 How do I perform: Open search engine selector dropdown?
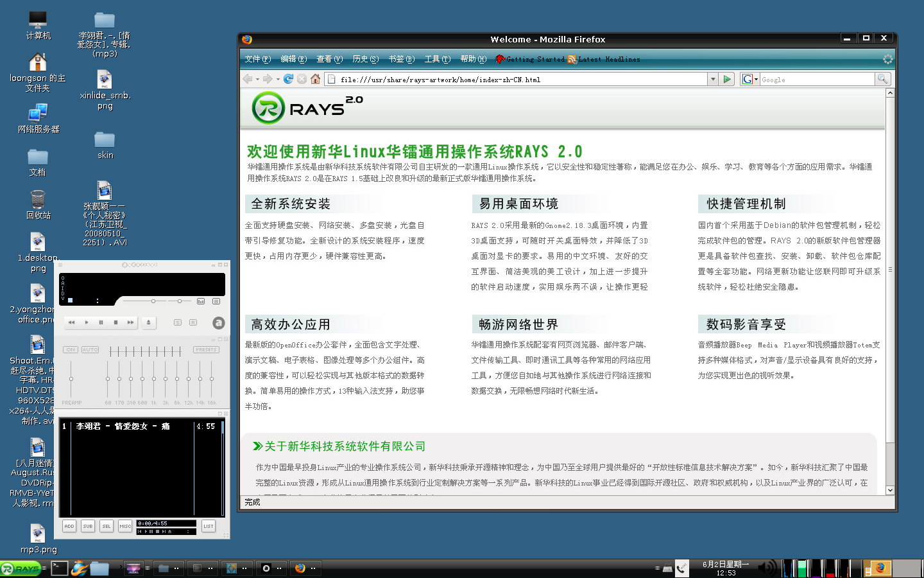pos(749,79)
